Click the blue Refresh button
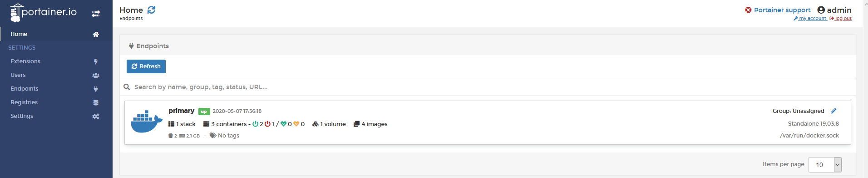The width and height of the screenshot is (868, 178). tap(146, 66)
